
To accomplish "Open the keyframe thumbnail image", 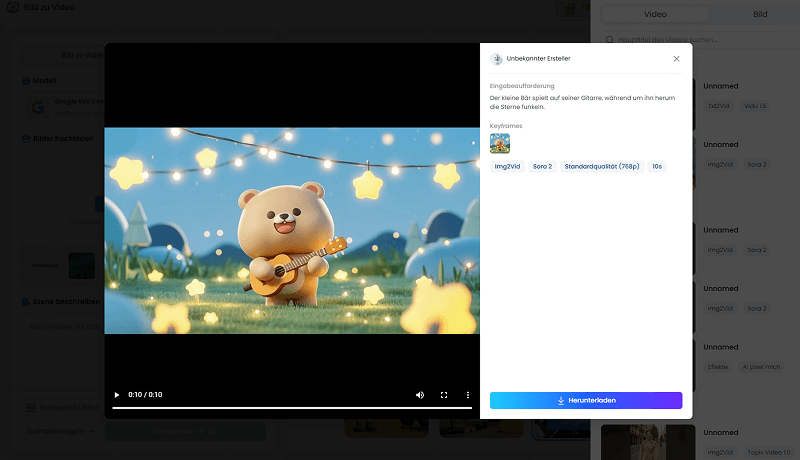I will [x=500, y=143].
